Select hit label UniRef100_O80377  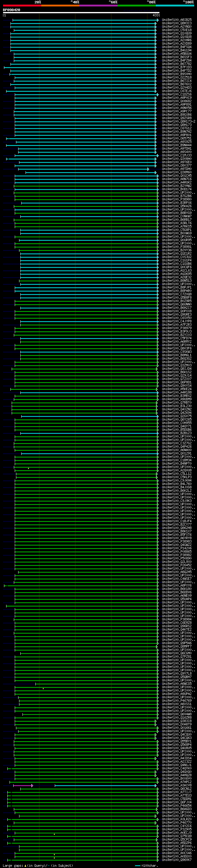click(x=176, y=165)
